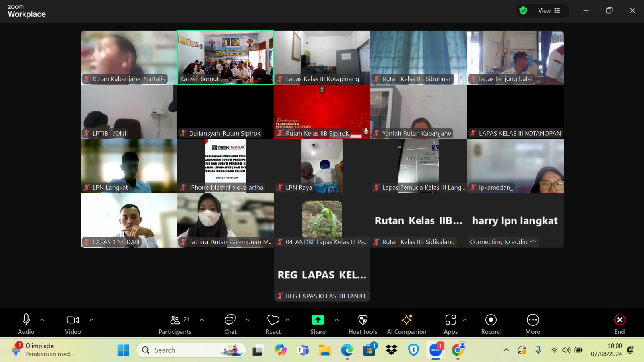Screen dimensions: 644x362
Task: Toggle the Video camera on
Action: click(x=73, y=320)
